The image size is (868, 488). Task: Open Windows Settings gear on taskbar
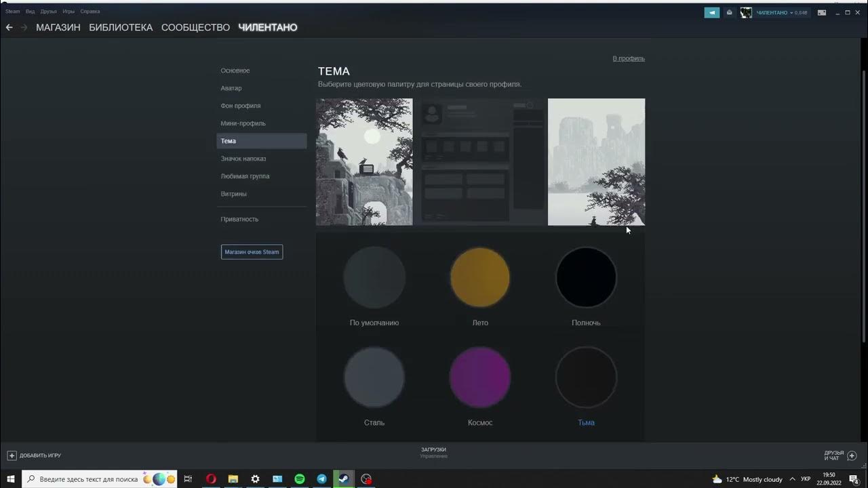coord(255,479)
